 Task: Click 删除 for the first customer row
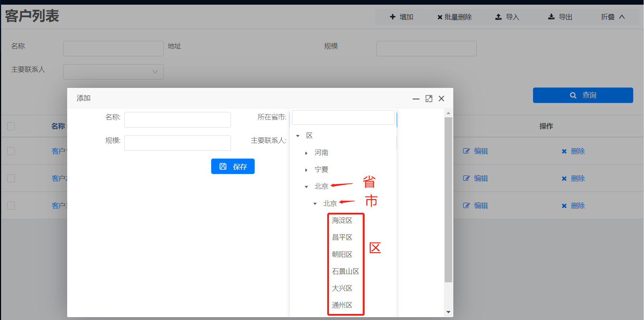[573, 151]
